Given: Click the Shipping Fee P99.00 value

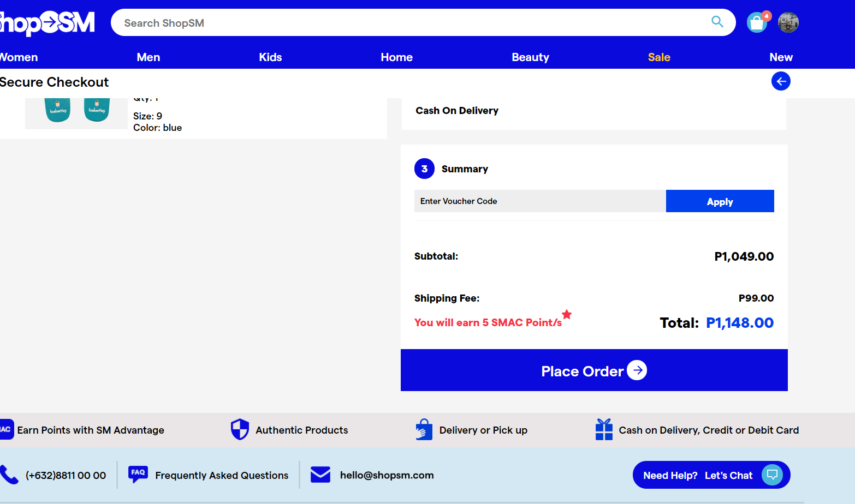Looking at the screenshot, I should click(756, 298).
